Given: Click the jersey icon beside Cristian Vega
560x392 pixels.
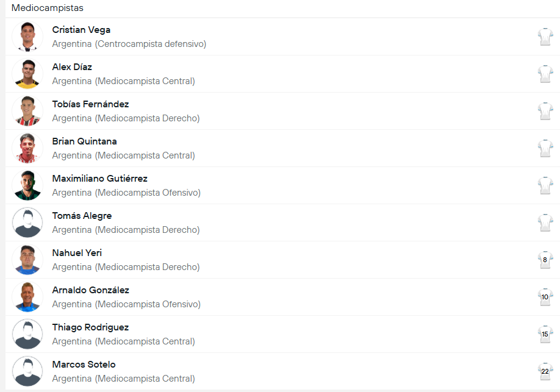Looking at the screenshot, I should (545, 37).
